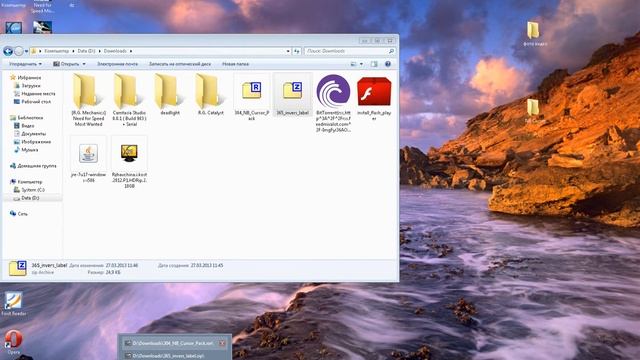
Task: Open the Музыка library
Action: point(26,150)
